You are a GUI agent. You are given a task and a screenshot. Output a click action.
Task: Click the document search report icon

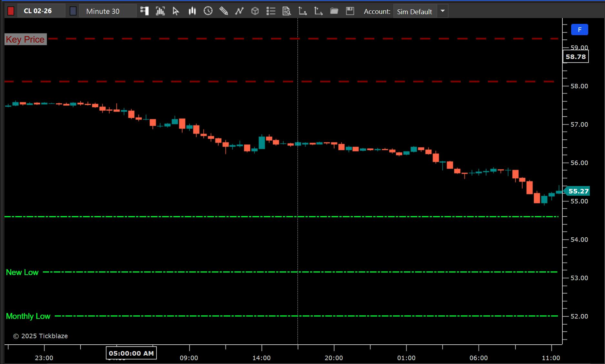click(x=287, y=11)
